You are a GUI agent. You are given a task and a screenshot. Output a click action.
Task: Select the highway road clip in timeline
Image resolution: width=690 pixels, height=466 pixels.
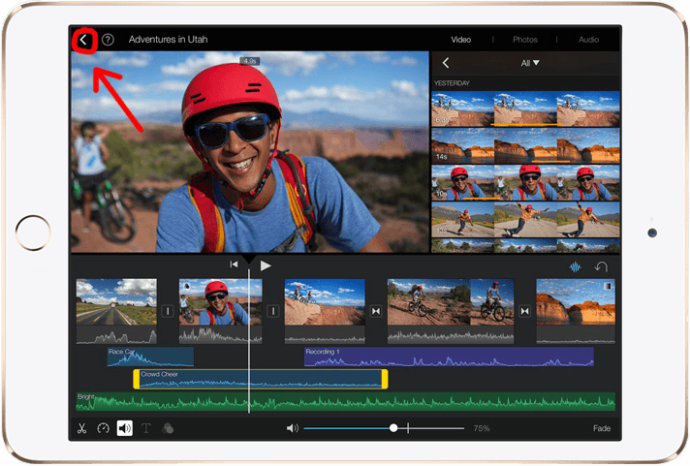click(x=116, y=311)
